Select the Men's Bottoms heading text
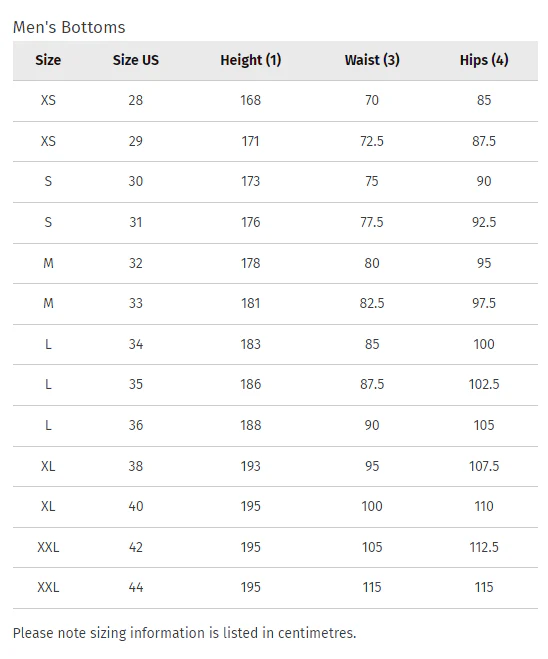Image resolution: width=548 pixels, height=659 pixels. (69, 27)
